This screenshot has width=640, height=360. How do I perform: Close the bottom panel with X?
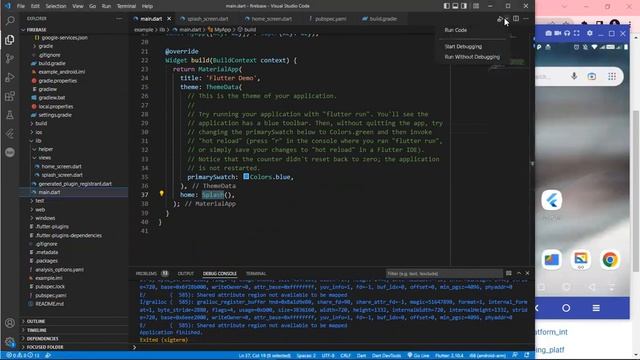[x=527, y=273]
